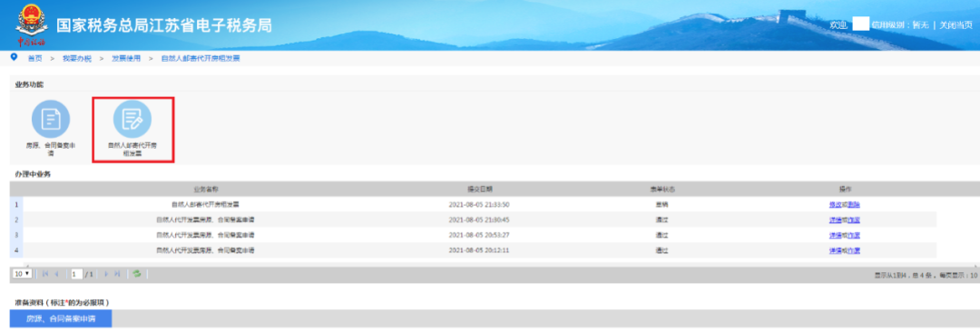Go to next page pagination arrow
Viewport: 980px width, 332px height.
point(105,274)
